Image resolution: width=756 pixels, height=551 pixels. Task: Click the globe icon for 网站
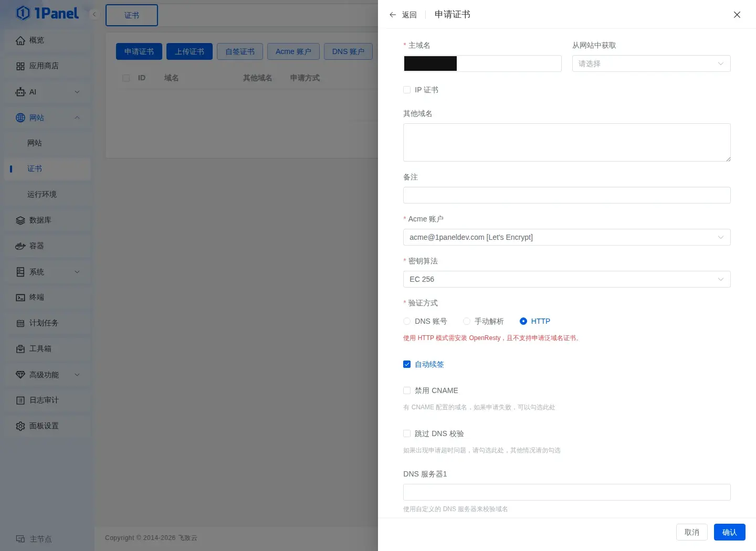20,118
